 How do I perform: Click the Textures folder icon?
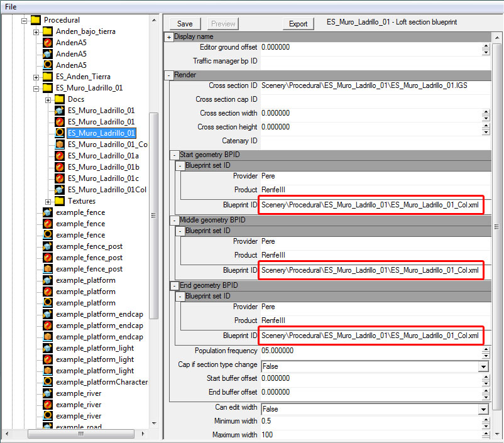pos(60,201)
